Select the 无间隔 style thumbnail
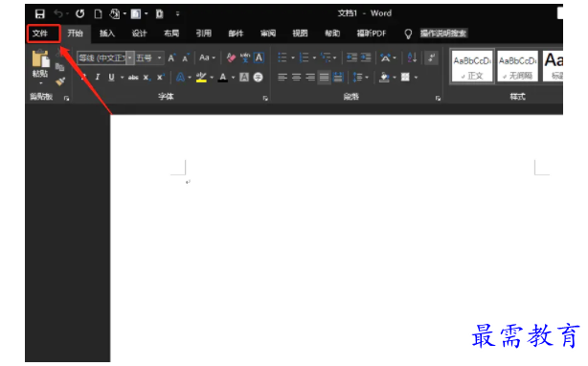The width and height of the screenshot is (588, 366). [517, 66]
